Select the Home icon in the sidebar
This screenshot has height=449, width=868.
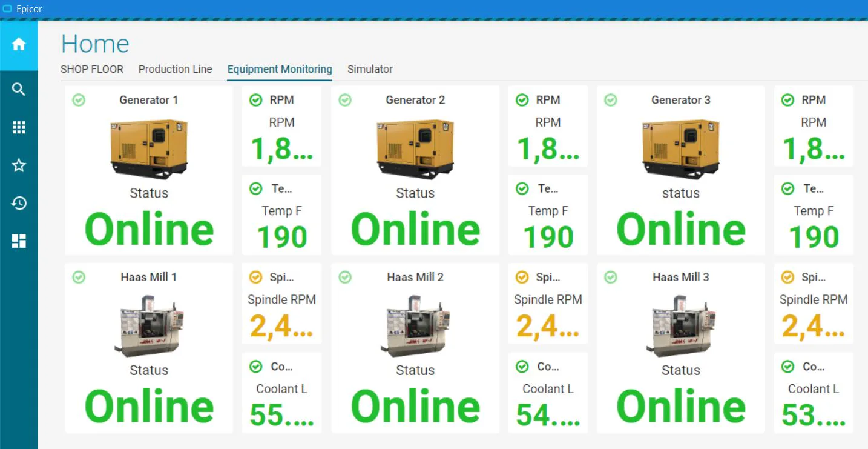click(x=19, y=44)
